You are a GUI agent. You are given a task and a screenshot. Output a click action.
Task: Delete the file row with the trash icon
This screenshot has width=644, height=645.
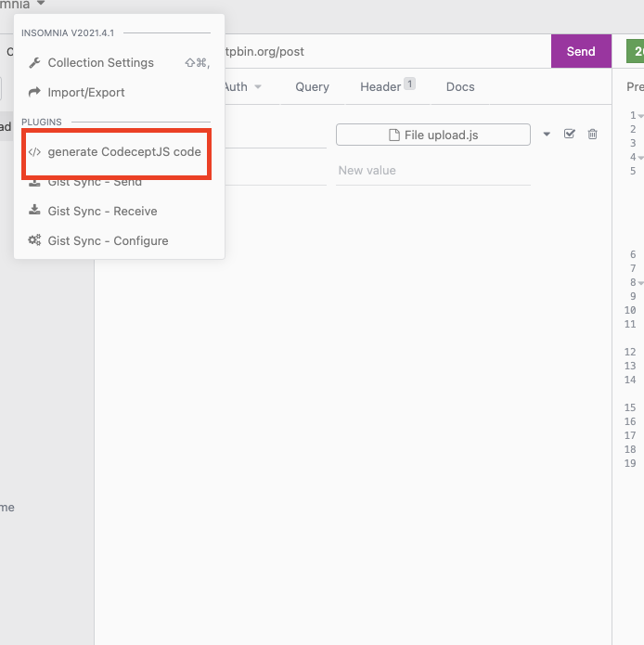[x=593, y=134]
